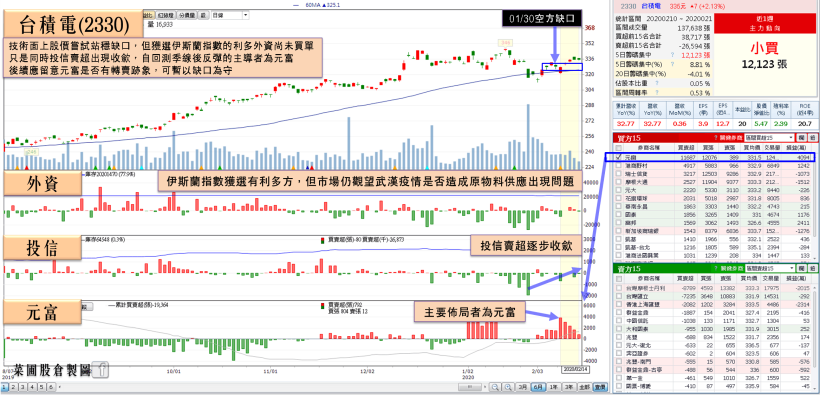Click the help icon next to 區間周轉率
This screenshot has width=820, height=395.
656,93
